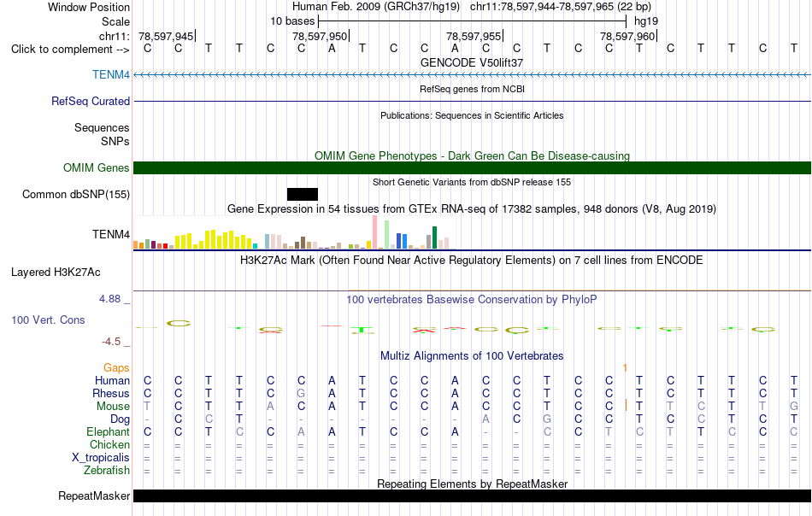Click 'RefSeq genes from NCBI' title
The image size is (812, 516).
(x=472, y=89)
